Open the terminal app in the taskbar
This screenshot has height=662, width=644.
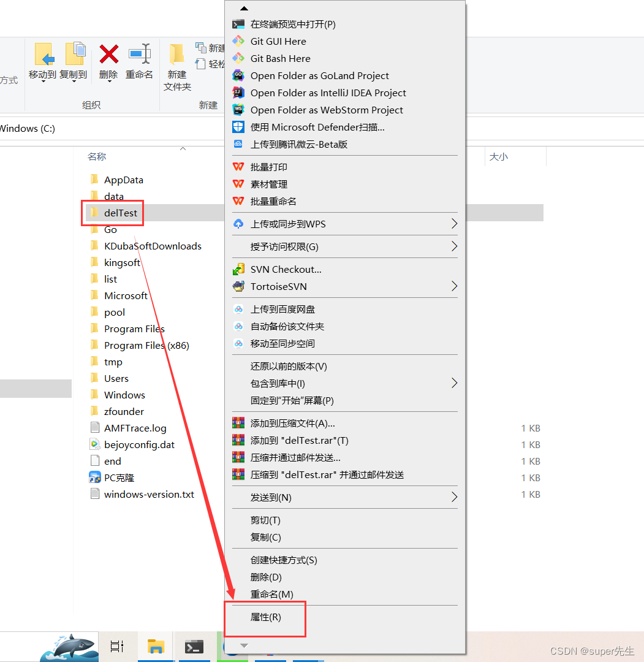(194, 647)
